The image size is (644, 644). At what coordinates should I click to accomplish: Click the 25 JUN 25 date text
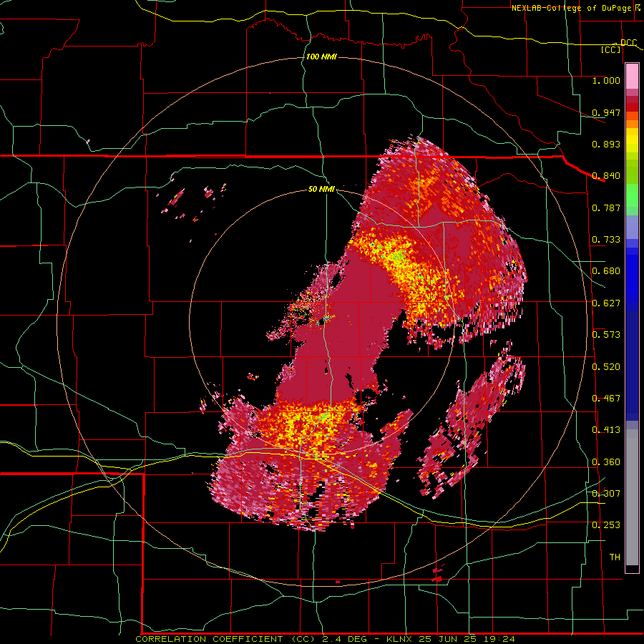(447, 639)
